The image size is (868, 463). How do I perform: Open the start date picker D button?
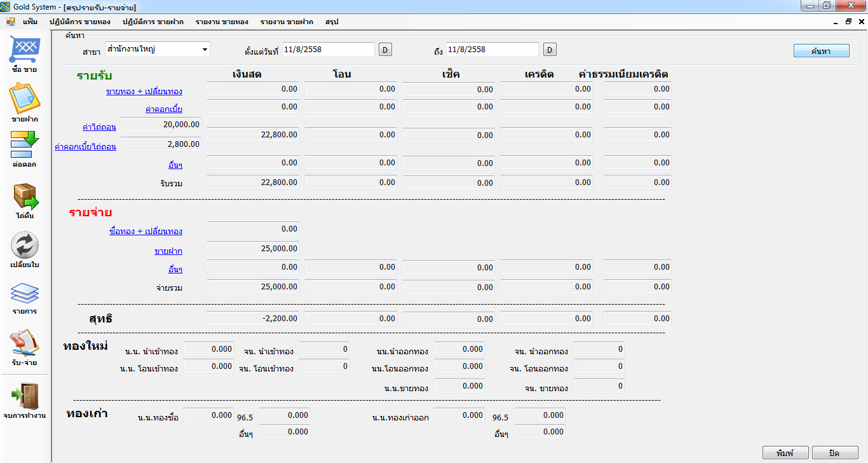tap(385, 50)
